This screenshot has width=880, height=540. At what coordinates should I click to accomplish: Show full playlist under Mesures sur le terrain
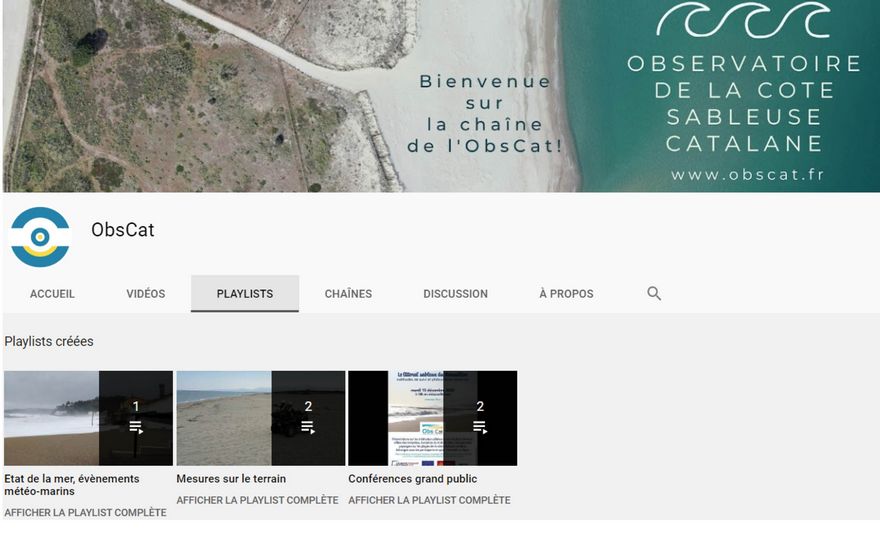click(258, 500)
